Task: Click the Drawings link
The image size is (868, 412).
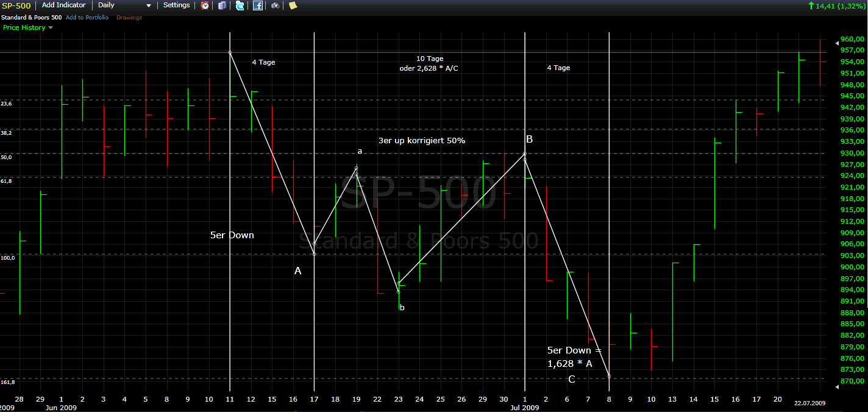Action: pyautogui.click(x=129, y=18)
